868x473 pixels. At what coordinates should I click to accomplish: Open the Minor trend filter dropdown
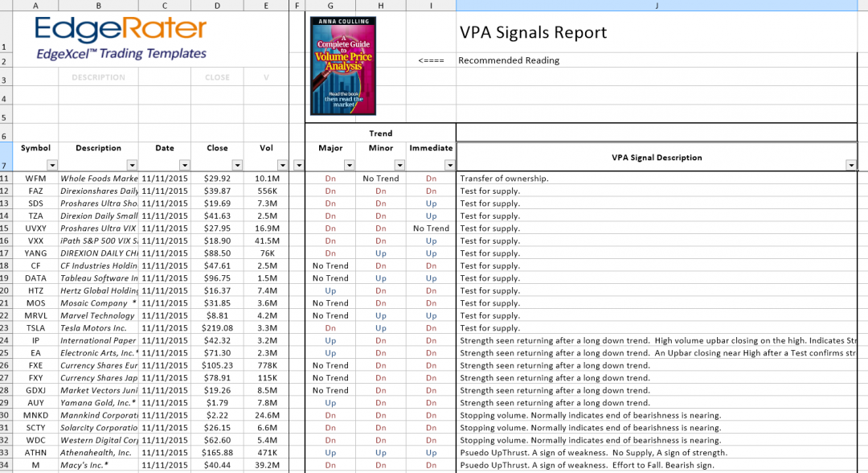[399, 164]
